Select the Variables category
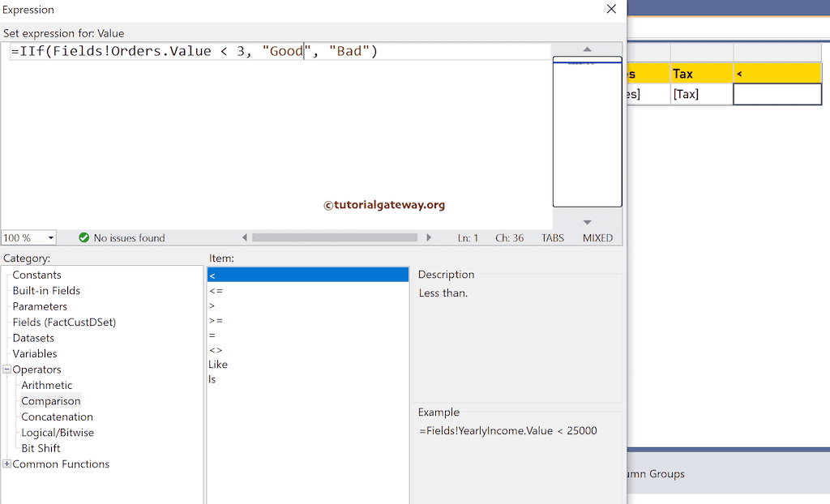The width and height of the screenshot is (830, 504). pos(34,353)
